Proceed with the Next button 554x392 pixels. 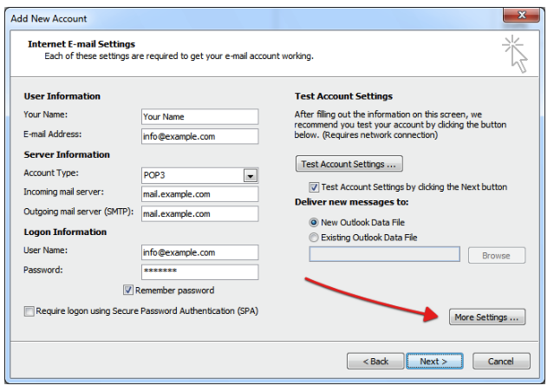pos(434,362)
